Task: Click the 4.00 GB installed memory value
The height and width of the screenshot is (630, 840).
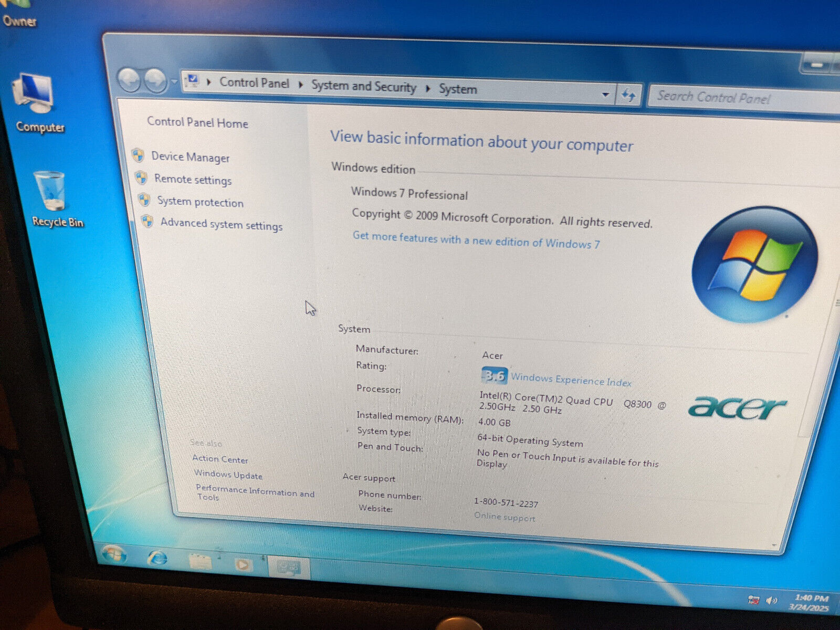Action: pos(494,422)
